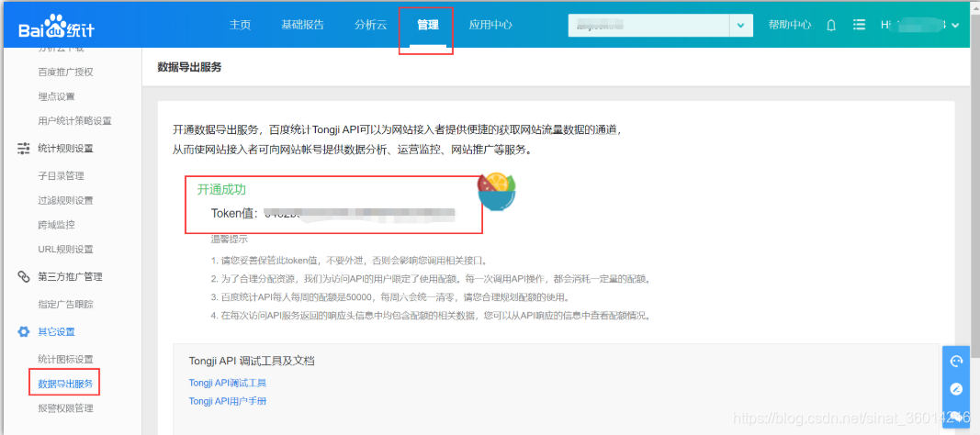Open 跨域监控 sidebar item

coord(56,225)
